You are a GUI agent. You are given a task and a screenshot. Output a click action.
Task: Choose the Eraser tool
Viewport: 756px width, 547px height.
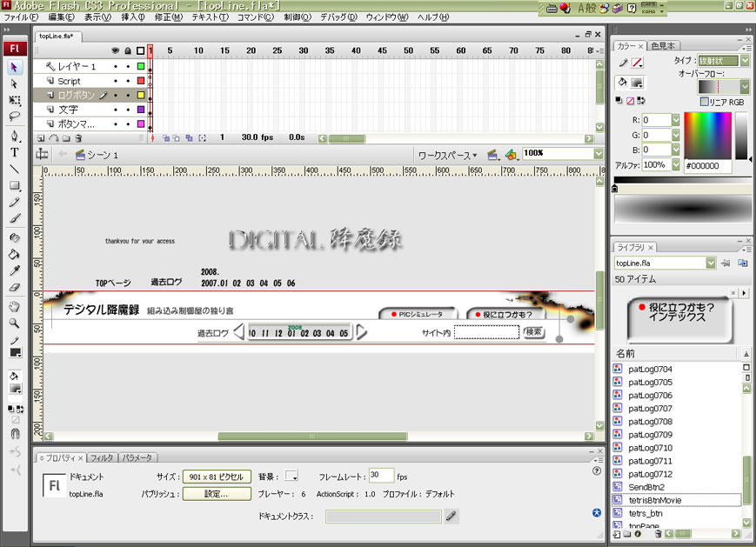click(x=15, y=286)
